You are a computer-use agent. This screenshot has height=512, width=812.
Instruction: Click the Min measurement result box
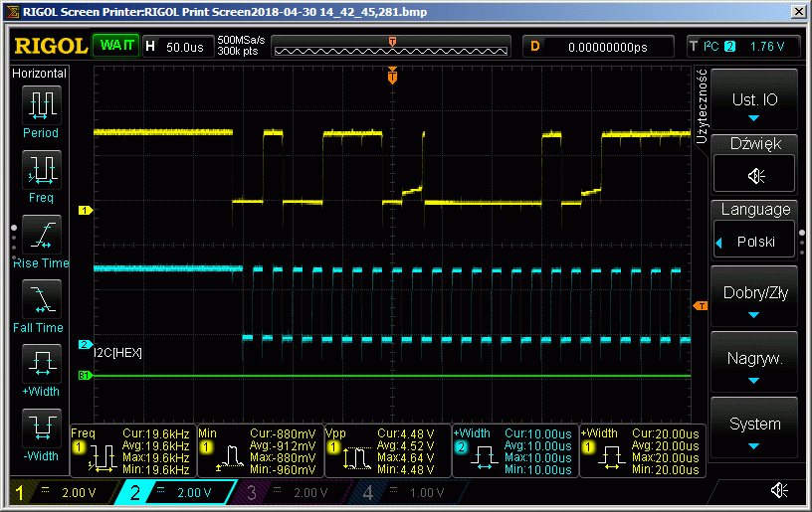tap(261, 451)
